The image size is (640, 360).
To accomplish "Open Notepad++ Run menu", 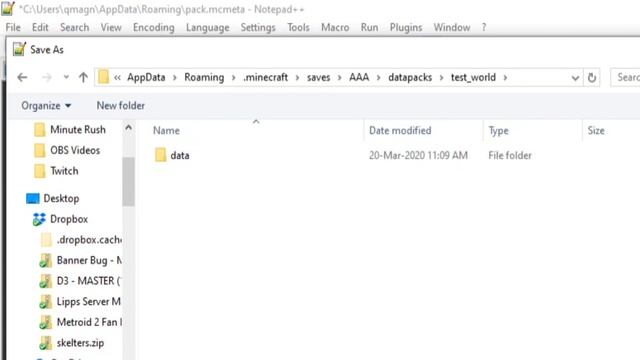I will (369, 27).
